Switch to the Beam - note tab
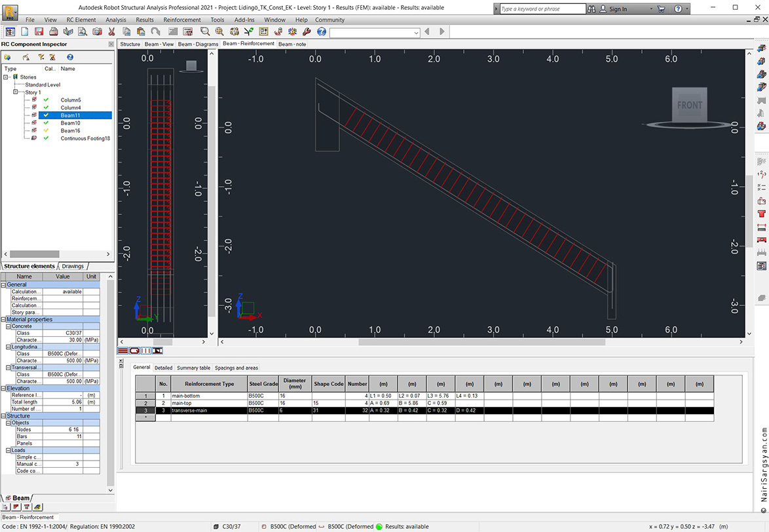769x532 pixels. [x=292, y=44]
